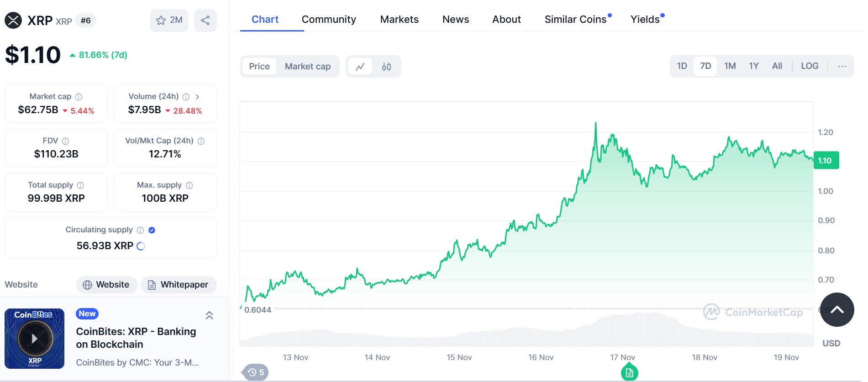Viewport: 868px width, 382px height.
Task: Click the verified circulating supply badge
Action: tap(152, 230)
